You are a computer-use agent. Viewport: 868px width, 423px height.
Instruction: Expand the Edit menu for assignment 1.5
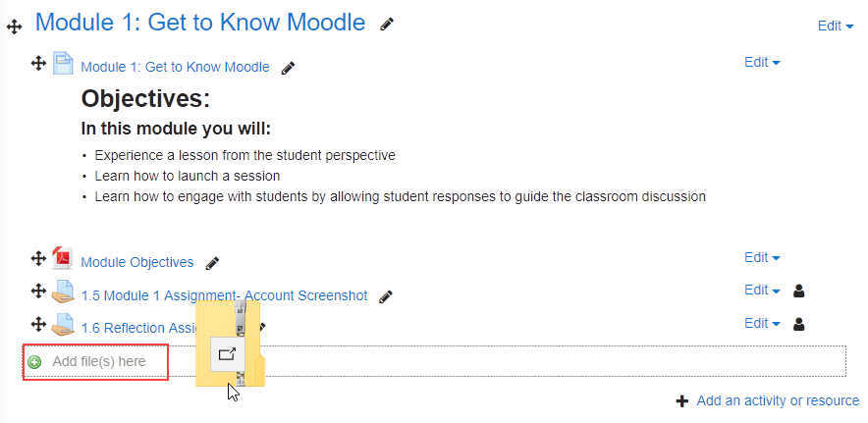coord(762,291)
